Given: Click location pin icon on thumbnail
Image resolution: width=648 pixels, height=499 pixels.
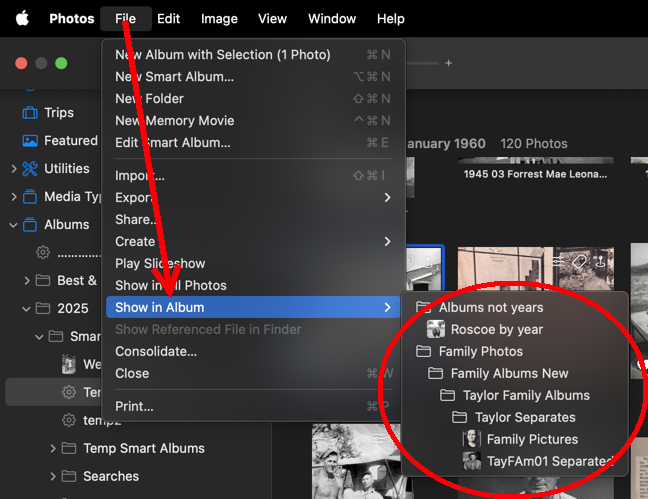Looking at the screenshot, I should [x=600, y=261].
